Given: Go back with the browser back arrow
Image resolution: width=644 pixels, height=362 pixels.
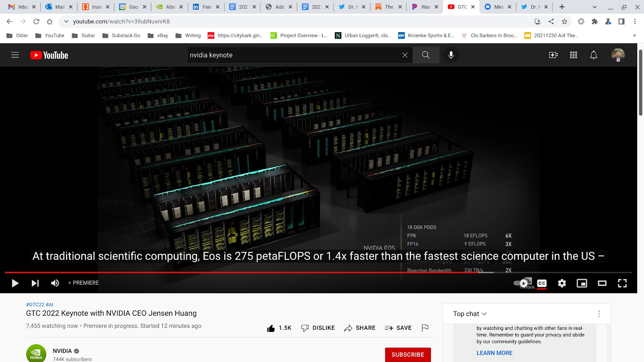Looking at the screenshot, I should 10,22.
